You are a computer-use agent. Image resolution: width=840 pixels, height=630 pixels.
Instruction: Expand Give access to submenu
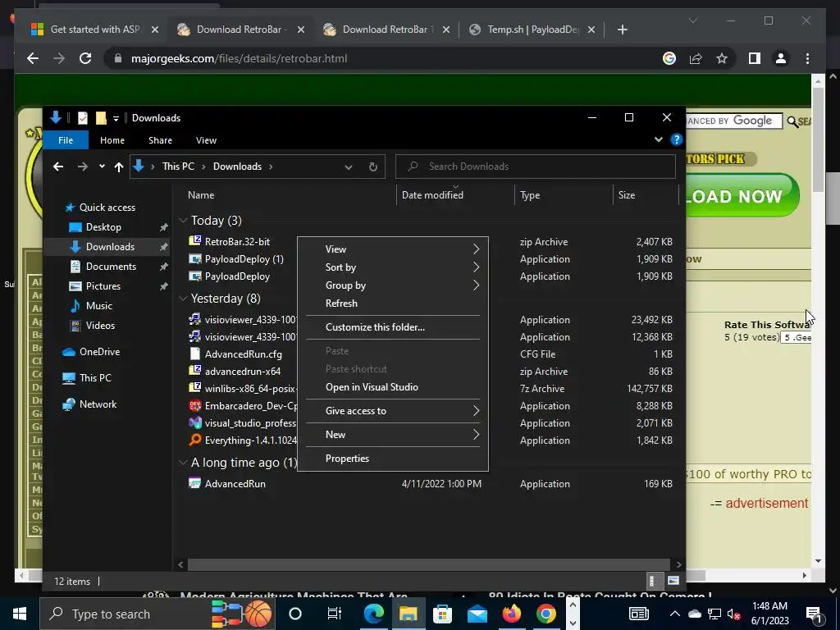393,411
